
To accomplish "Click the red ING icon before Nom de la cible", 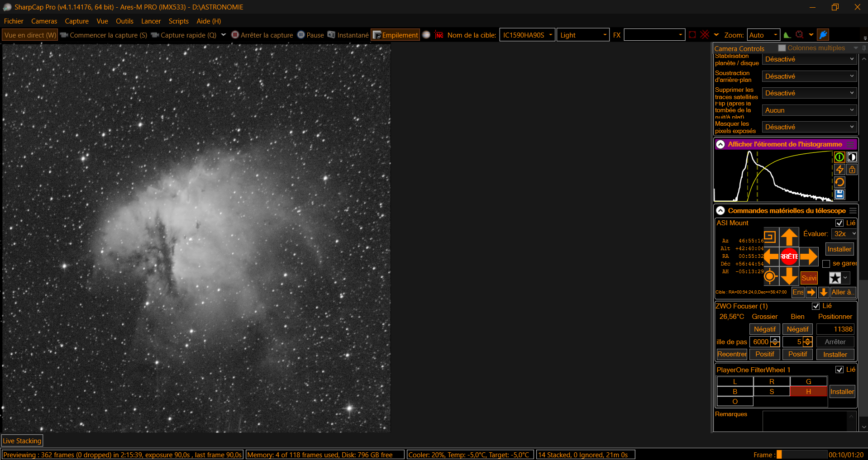I will pos(439,35).
